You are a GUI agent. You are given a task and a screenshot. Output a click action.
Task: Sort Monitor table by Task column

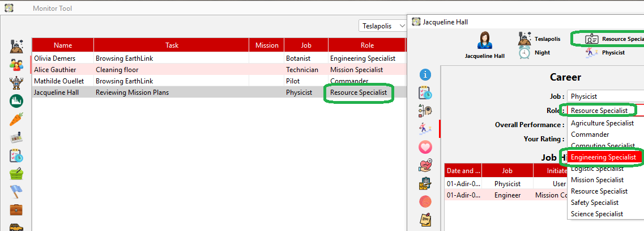pyautogui.click(x=172, y=45)
